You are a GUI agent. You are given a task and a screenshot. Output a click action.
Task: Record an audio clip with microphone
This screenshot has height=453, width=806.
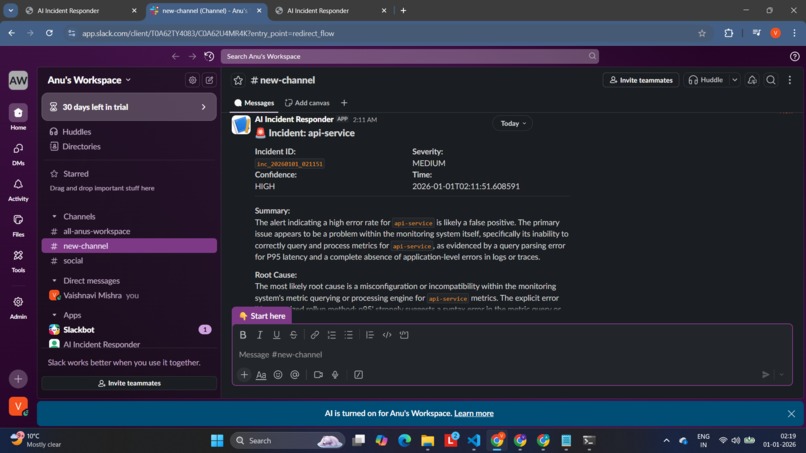pyautogui.click(x=335, y=375)
